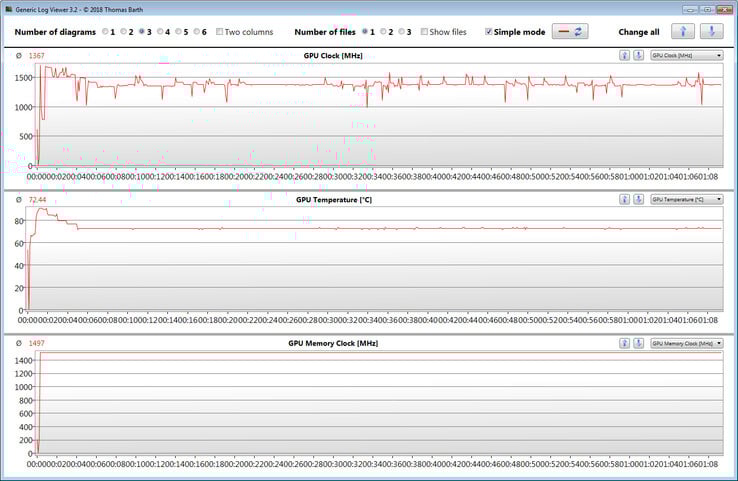This screenshot has width=738, height=481.
Task: Click the Generic Log Viewer app icon
Action: click(x=8, y=9)
